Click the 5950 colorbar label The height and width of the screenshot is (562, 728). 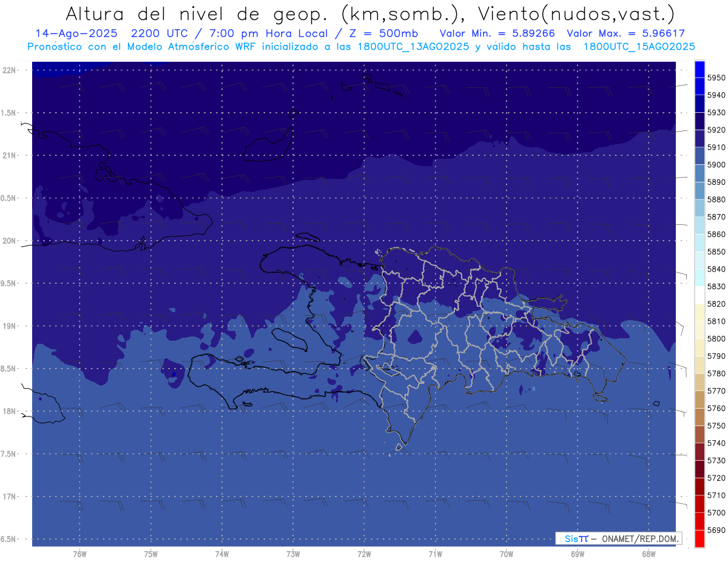716,78
